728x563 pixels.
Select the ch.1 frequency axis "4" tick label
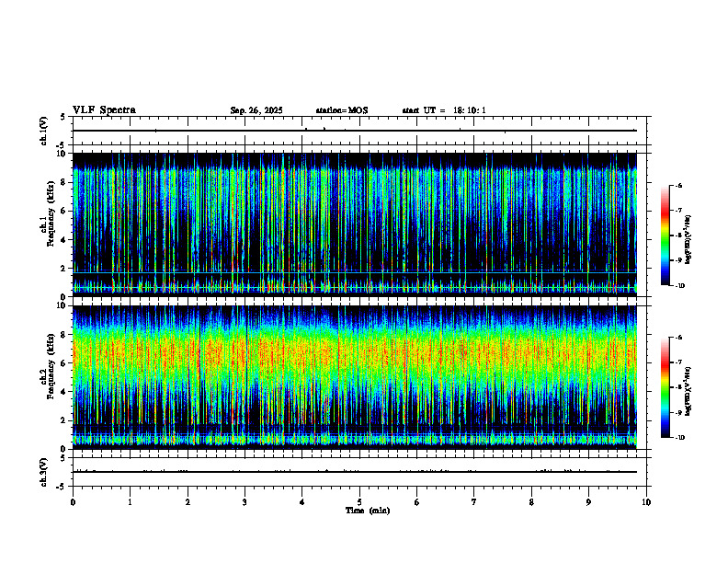tap(64, 240)
